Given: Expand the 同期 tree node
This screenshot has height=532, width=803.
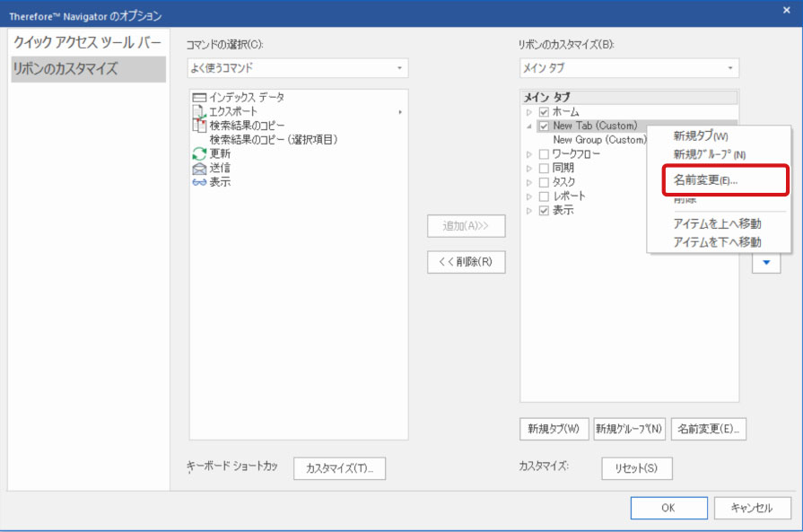Looking at the screenshot, I should click(529, 169).
